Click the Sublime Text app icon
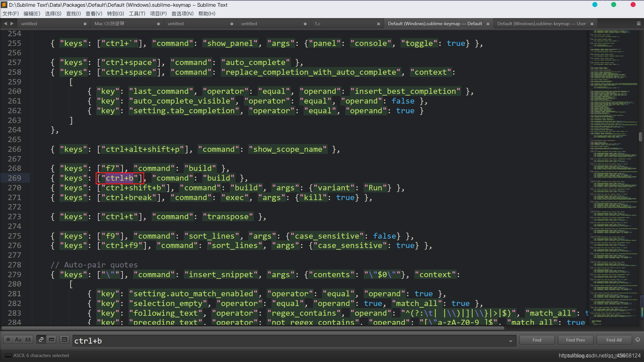644x362 pixels. coord(4,5)
